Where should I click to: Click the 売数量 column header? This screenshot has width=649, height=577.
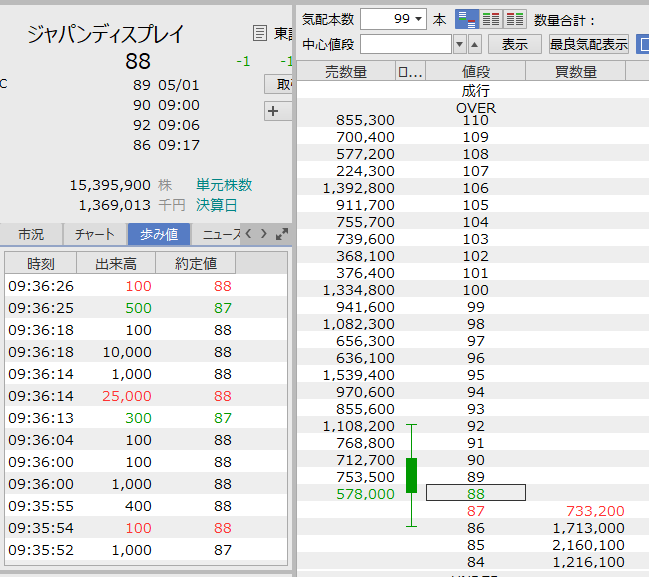click(346, 71)
